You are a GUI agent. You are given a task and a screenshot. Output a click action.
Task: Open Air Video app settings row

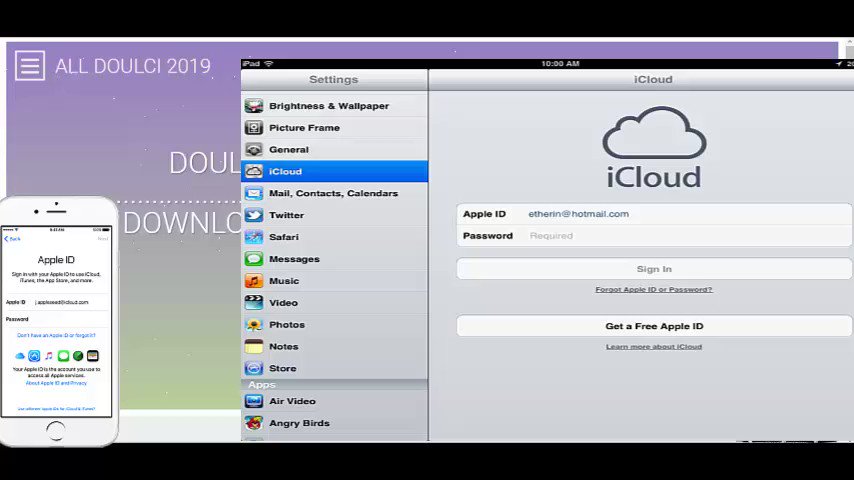pos(334,401)
